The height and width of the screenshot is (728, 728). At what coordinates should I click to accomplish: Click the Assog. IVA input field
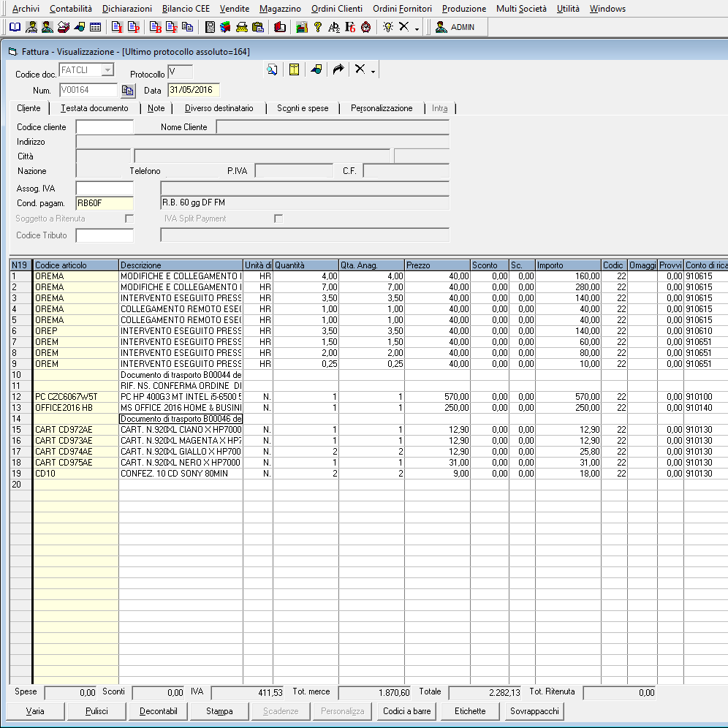(x=105, y=188)
